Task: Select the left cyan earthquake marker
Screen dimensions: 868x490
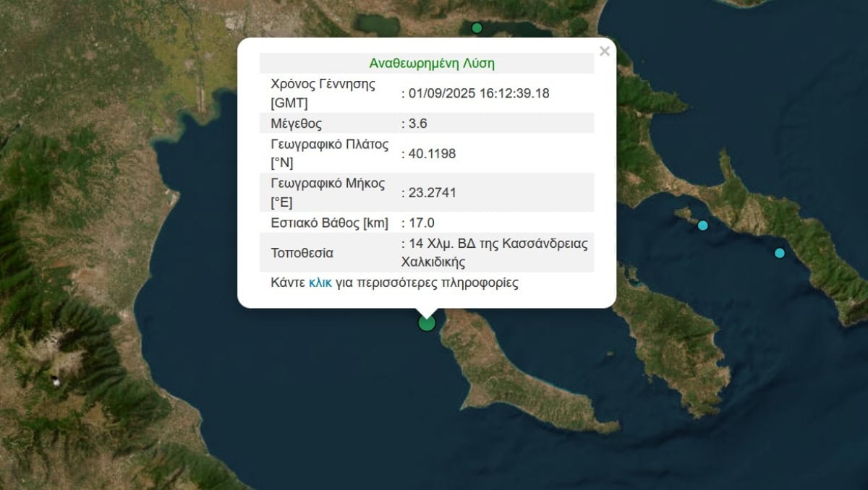Action: pos(702,225)
